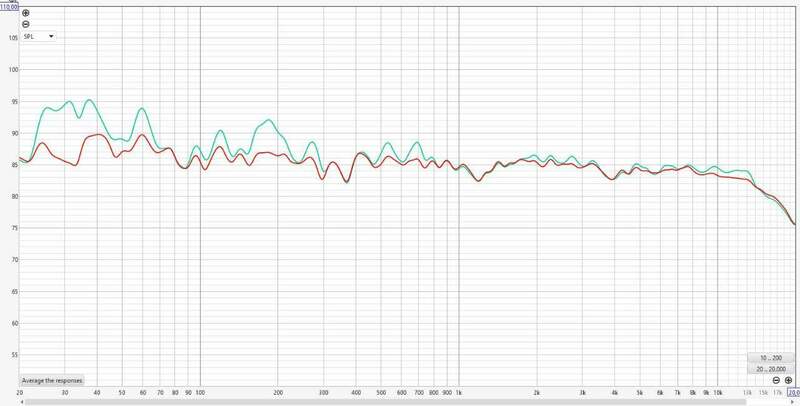Click the left arrow of the horizontal scrollbar

[x=24, y=402]
